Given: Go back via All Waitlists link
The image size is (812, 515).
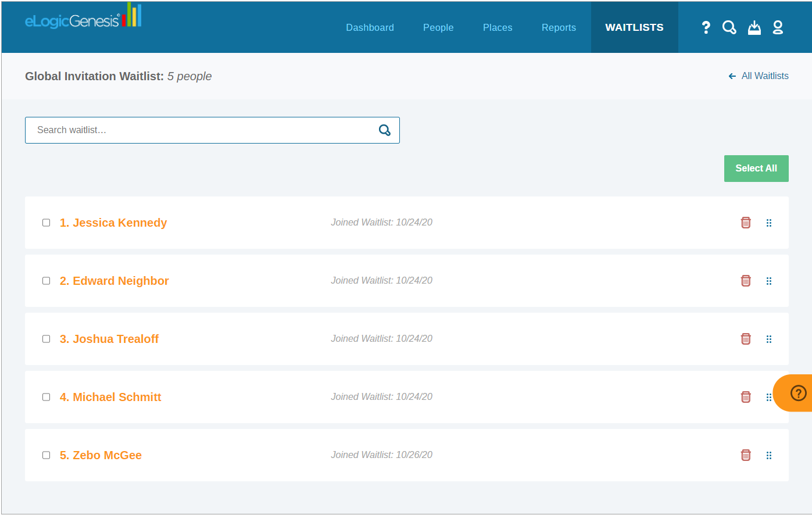Looking at the screenshot, I should (759, 76).
